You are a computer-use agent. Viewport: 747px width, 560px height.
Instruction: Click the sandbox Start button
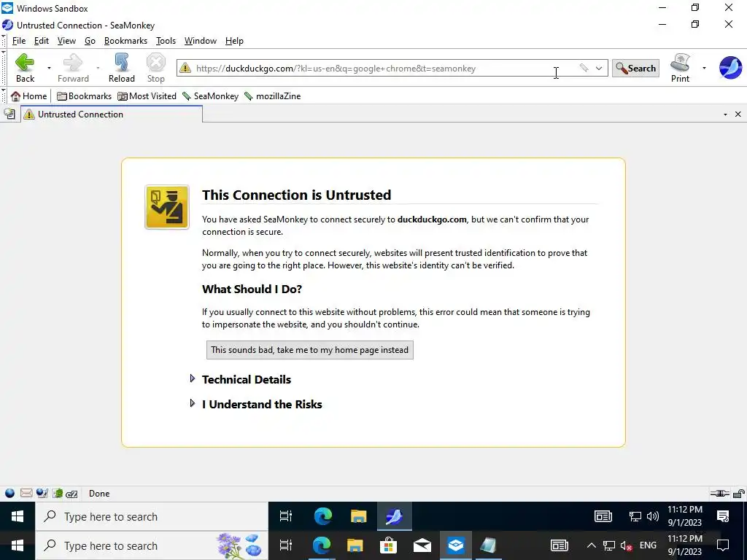tap(18, 516)
